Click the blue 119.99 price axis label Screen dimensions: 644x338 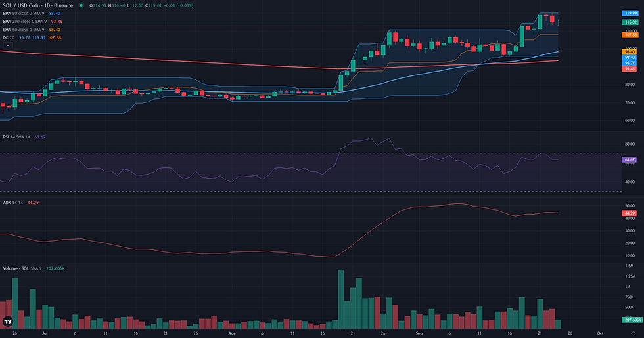630,13
